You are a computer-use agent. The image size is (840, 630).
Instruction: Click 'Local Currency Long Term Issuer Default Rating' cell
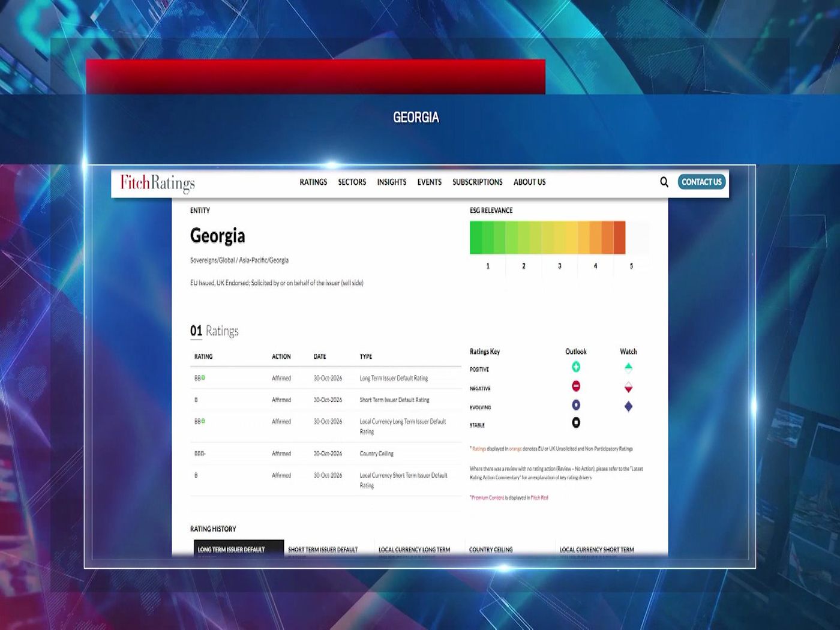click(x=403, y=426)
